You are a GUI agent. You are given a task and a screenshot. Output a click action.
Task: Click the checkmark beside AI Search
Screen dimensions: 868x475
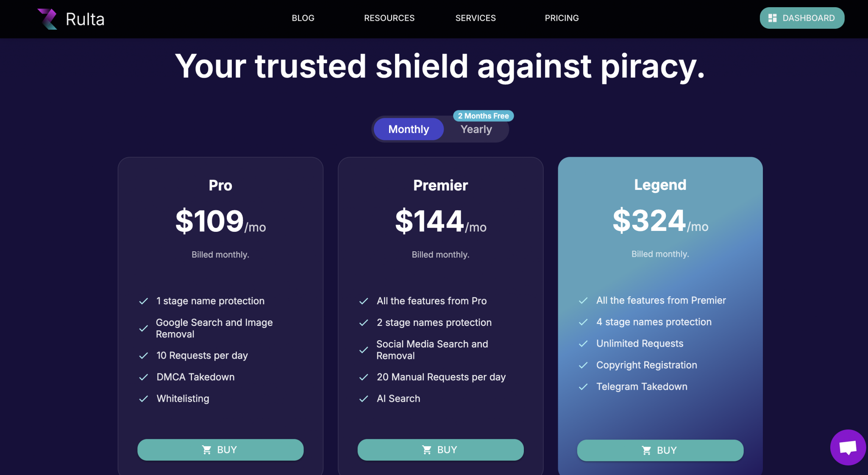click(x=364, y=399)
